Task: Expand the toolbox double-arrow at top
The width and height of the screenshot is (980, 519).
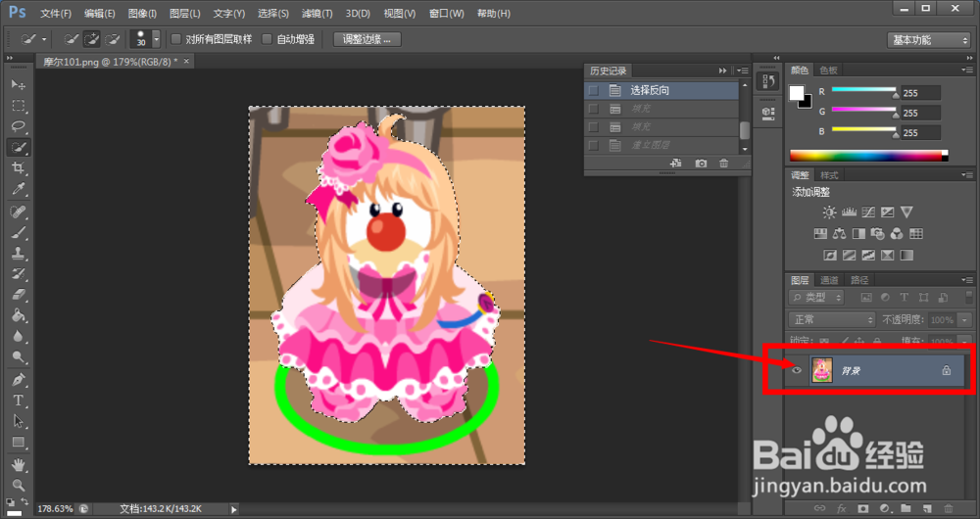Action: click(10, 58)
